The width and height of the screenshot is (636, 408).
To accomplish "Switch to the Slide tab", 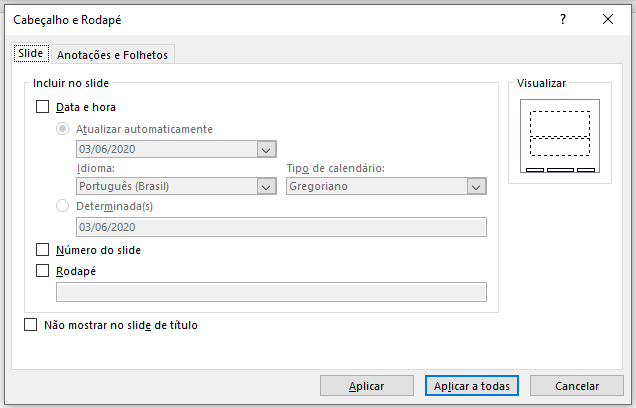I will pyautogui.click(x=30, y=54).
